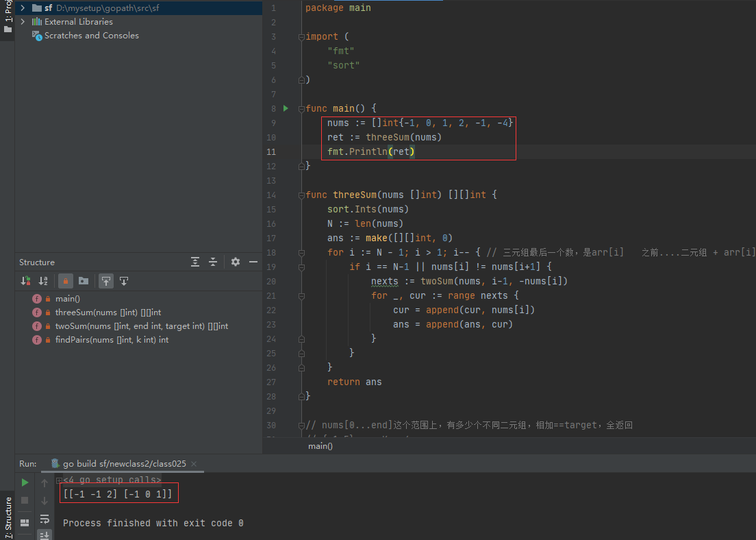Viewport: 756px width, 540px height.
Task: Click sort.Ints(nums) on line 15
Action: pos(368,209)
